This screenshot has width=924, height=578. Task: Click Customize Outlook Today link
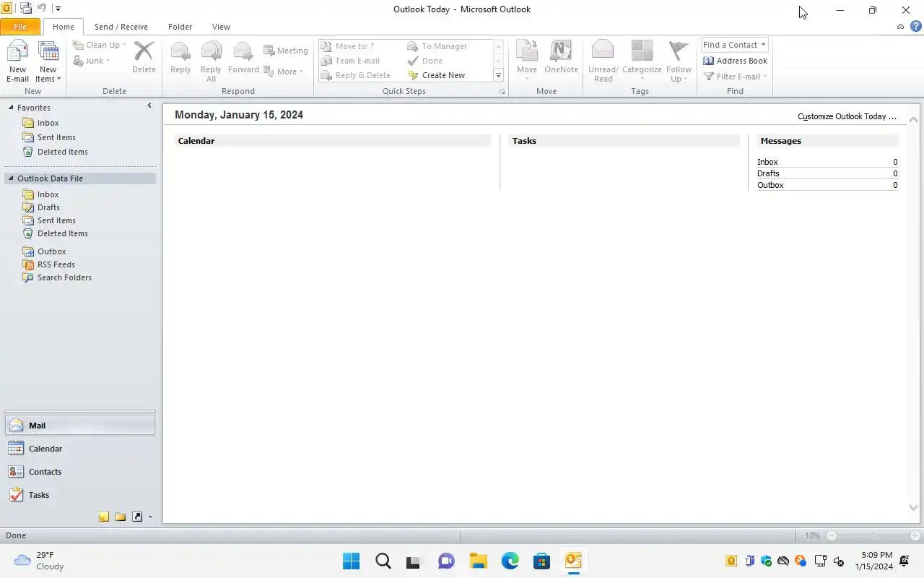[847, 116]
